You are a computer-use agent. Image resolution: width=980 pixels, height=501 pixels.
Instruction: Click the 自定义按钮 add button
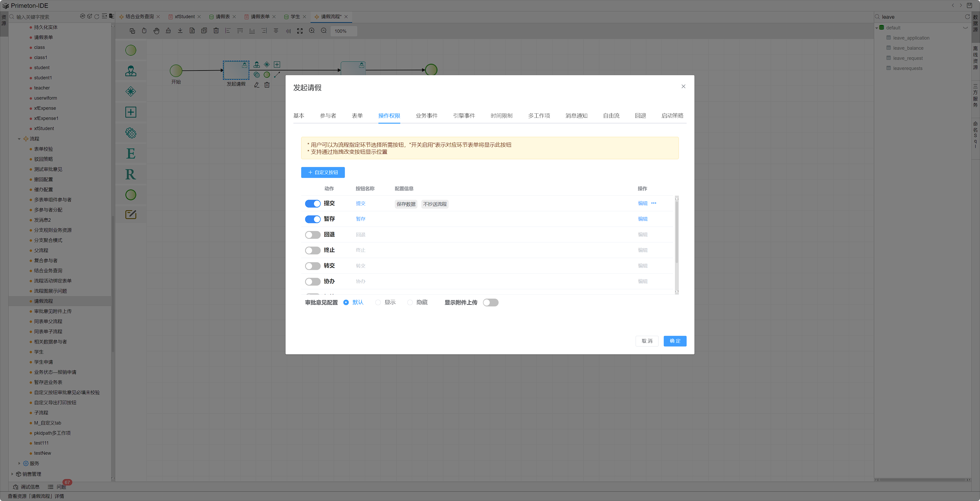pos(323,172)
